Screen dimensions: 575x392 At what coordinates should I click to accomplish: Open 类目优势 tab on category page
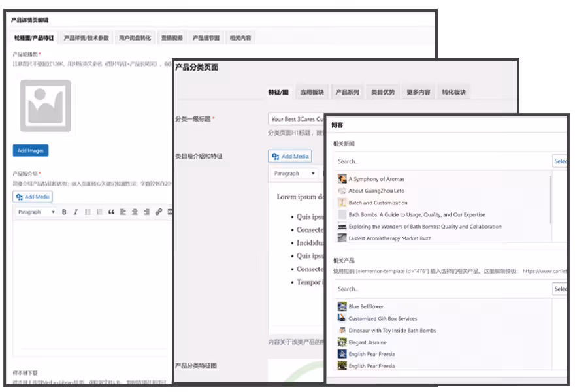[383, 92]
